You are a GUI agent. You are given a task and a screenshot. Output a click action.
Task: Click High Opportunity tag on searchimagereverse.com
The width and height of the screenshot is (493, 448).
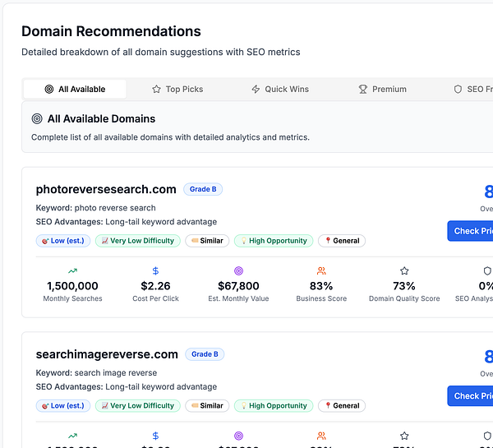(274, 405)
